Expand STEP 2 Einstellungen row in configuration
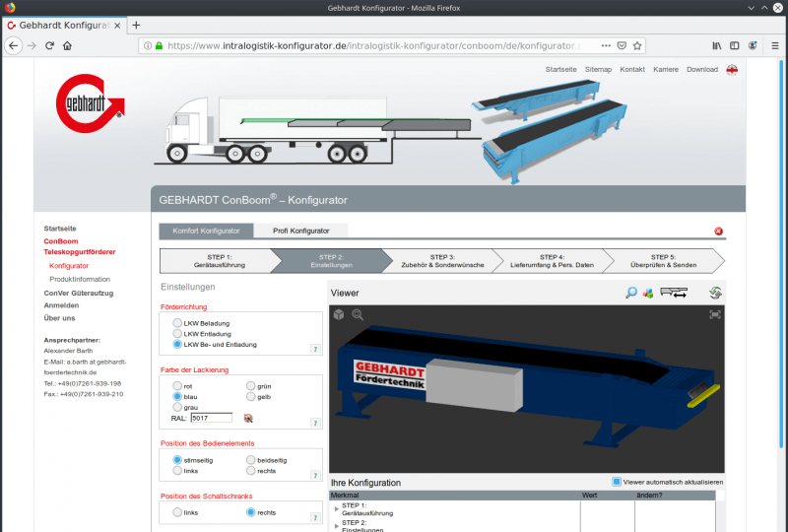This screenshot has width=788, height=532. 336,526
